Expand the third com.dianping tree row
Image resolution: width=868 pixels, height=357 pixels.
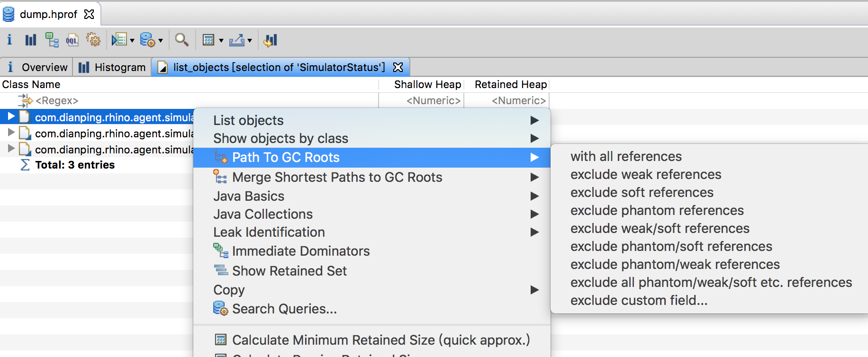pyautogui.click(x=11, y=149)
